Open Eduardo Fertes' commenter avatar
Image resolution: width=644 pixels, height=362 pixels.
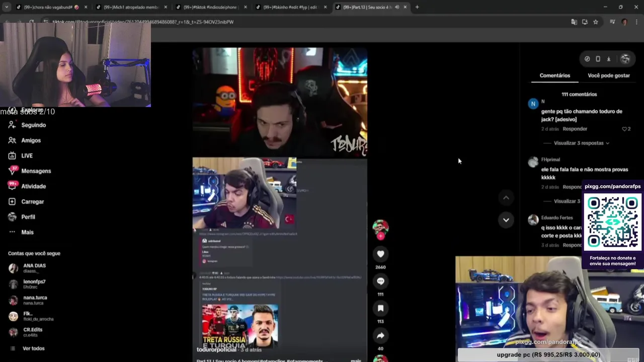[x=533, y=220]
